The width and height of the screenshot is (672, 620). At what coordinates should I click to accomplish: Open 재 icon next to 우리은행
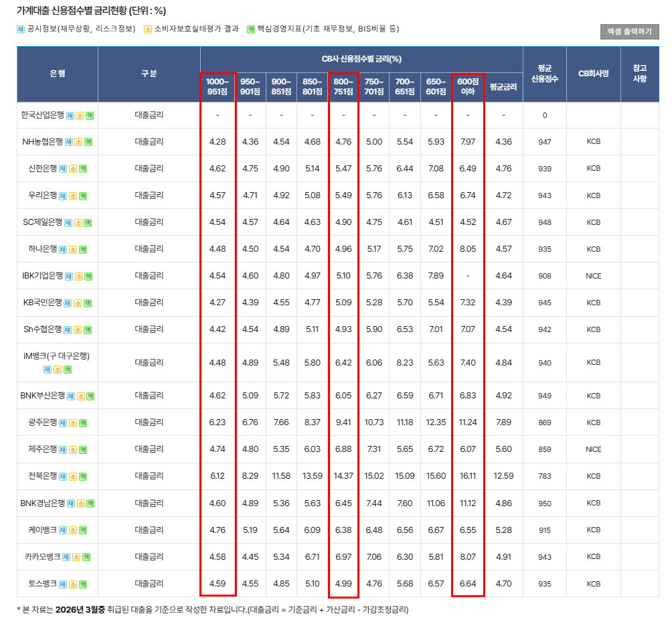coord(63,196)
